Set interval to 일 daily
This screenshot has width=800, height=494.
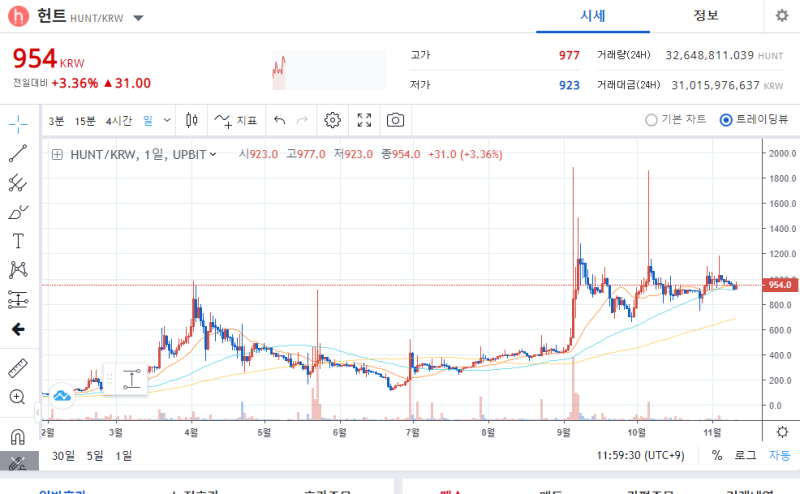click(x=147, y=121)
